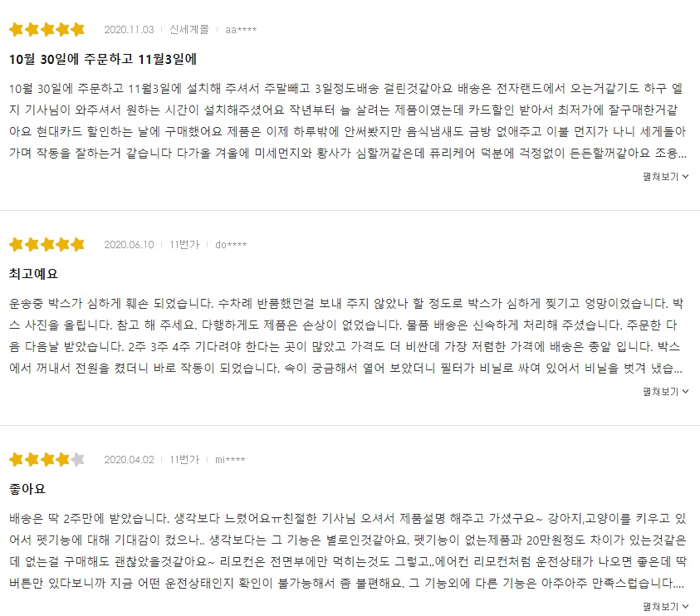Open reviewer aa**** profile
The image size is (700, 616).
click(x=242, y=27)
